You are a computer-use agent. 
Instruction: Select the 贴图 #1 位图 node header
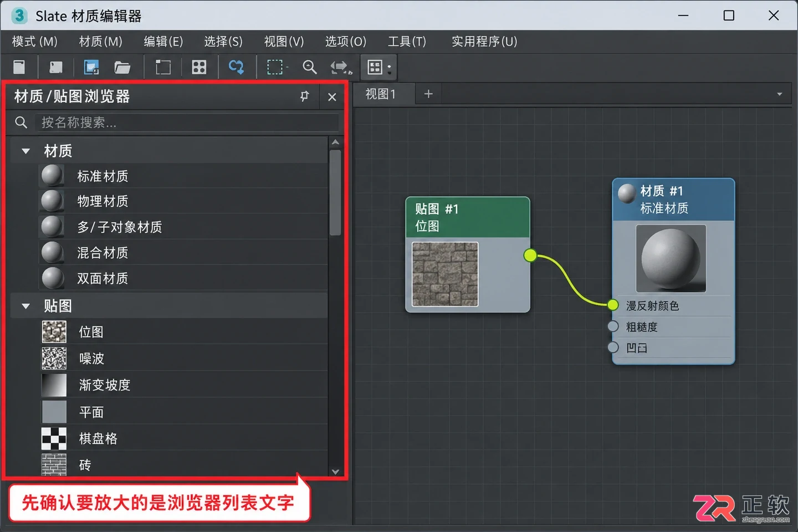(468, 217)
